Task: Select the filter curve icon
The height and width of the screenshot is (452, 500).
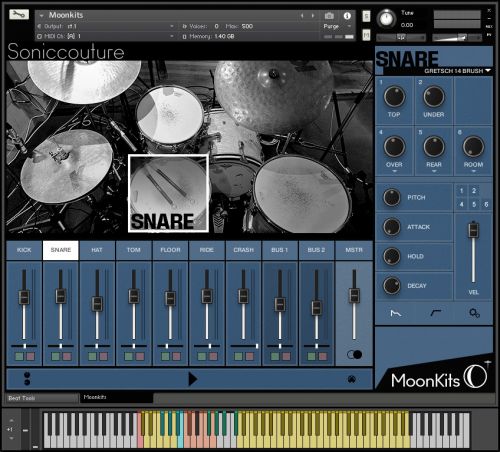Action: coord(436,313)
